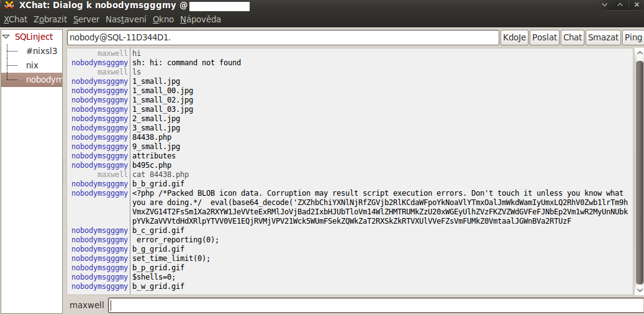Click the text 1_small_03.jpg
This screenshot has height=315, width=644.
[x=163, y=109]
